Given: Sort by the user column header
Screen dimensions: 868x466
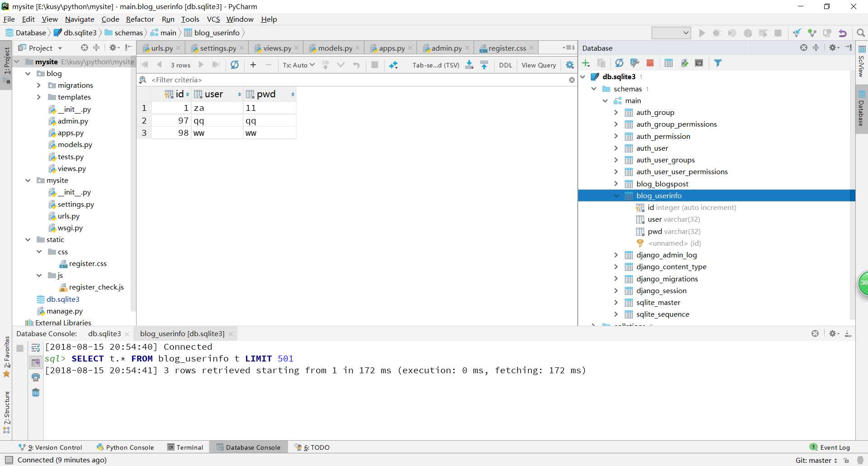Looking at the screenshot, I should (x=217, y=94).
